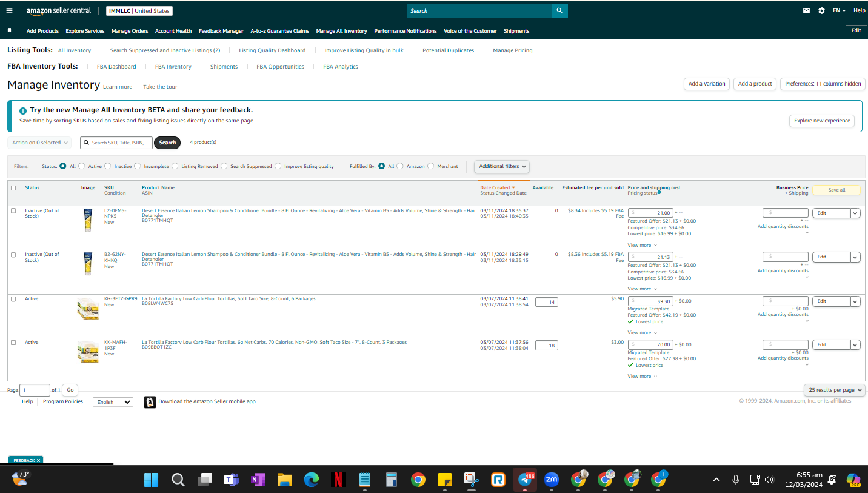Open the hamburger navigation menu
Viewport: 868px width, 493px height.
[x=9, y=10]
